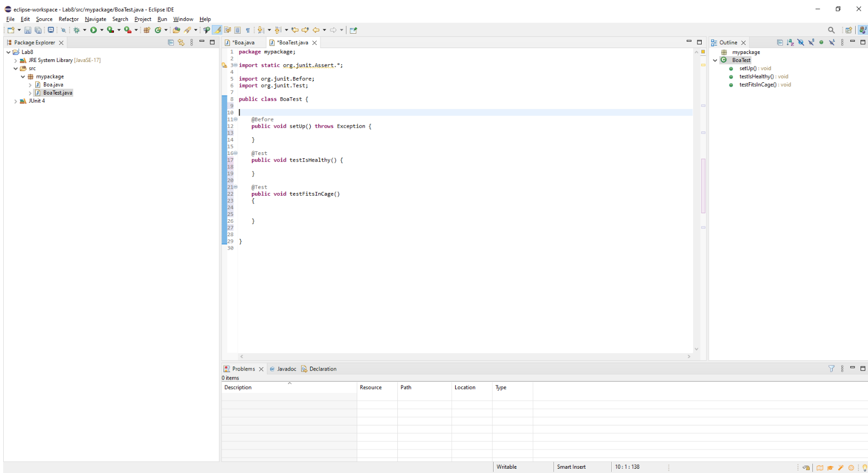Click the Resource column header

(377, 387)
